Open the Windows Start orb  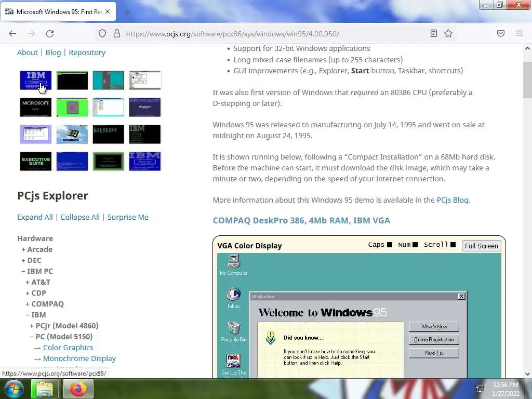[x=13, y=389]
